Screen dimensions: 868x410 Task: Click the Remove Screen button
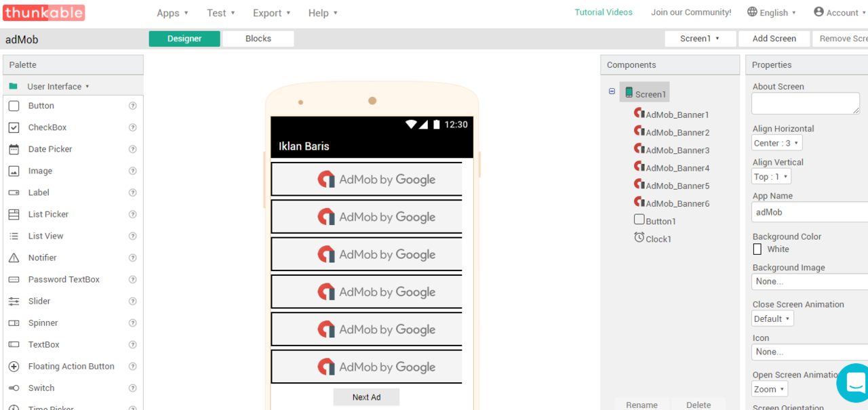[x=841, y=39]
